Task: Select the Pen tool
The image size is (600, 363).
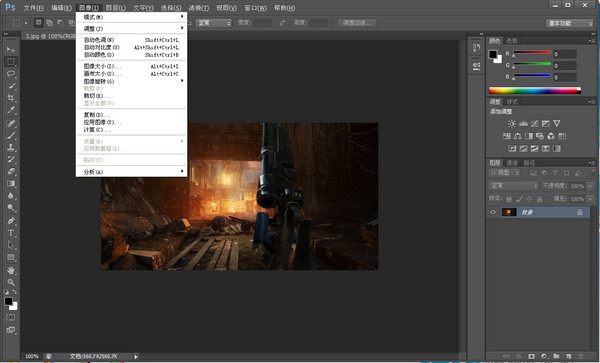Action: pyautogui.click(x=11, y=221)
